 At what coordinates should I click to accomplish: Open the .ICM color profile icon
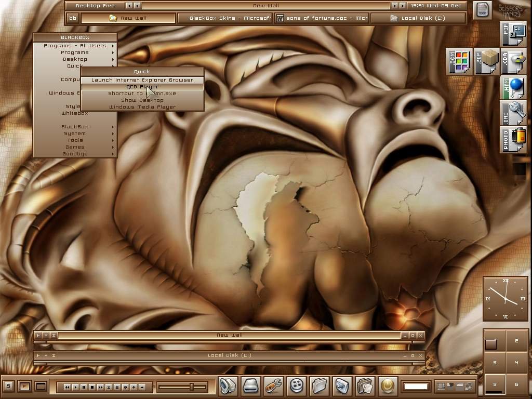[x=459, y=62]
